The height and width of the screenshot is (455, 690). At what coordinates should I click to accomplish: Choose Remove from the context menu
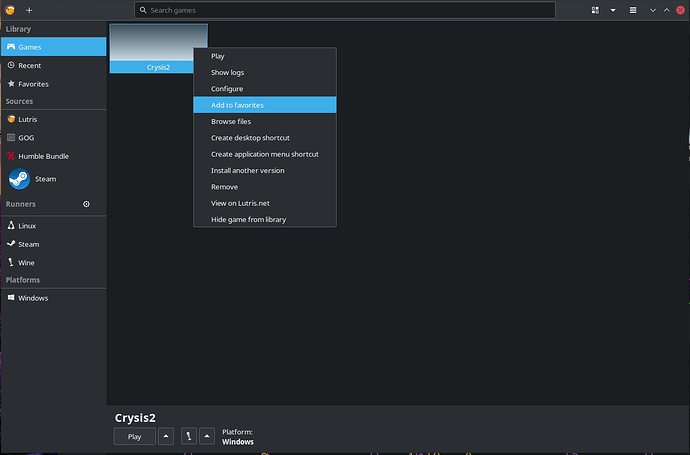click(265, 187)
